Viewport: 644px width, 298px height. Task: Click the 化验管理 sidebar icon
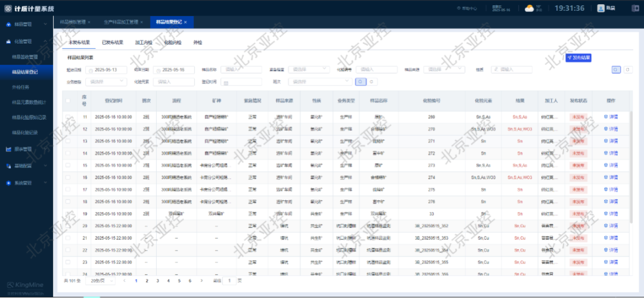coord(8,42)
